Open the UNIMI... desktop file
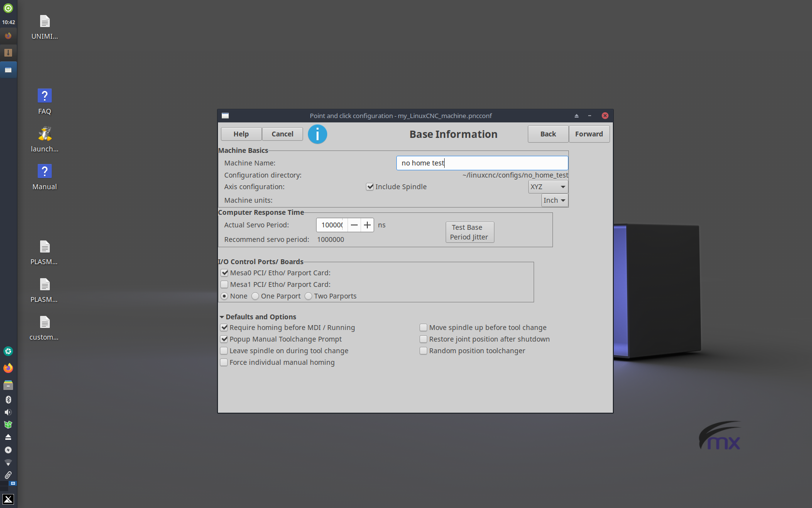Viewport: 812px width, 508px height. [x=44, y=27]
